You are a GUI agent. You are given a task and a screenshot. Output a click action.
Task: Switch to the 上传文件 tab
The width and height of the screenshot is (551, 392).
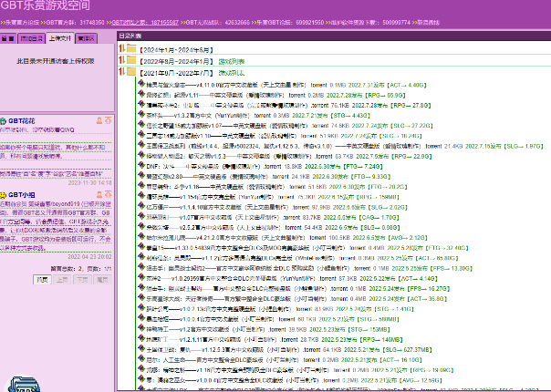click(x=60, y=39)
